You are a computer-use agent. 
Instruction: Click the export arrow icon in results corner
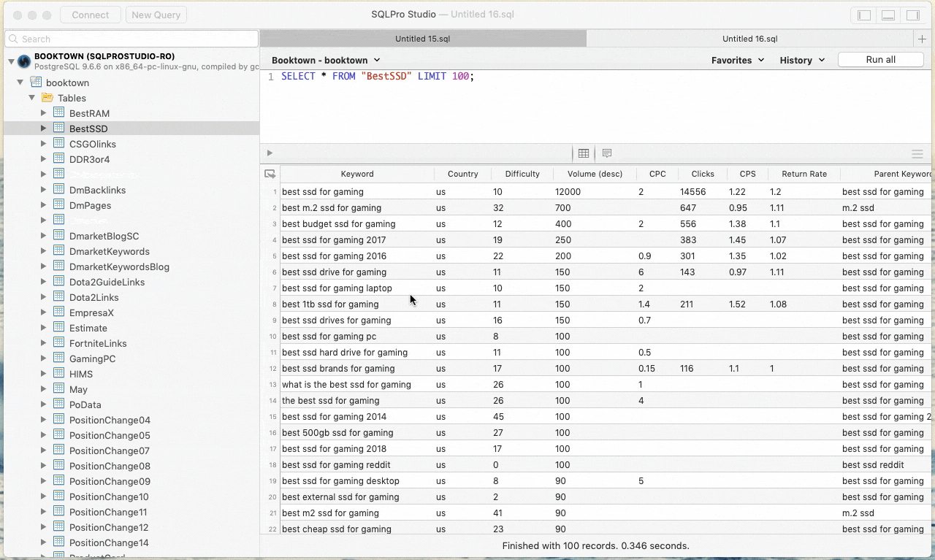tap(270, 174)
